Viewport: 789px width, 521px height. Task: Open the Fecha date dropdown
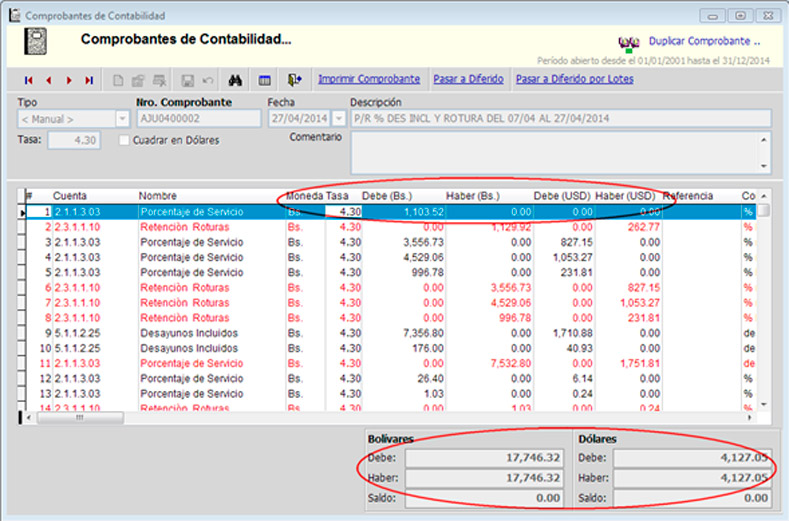(338, 118)
